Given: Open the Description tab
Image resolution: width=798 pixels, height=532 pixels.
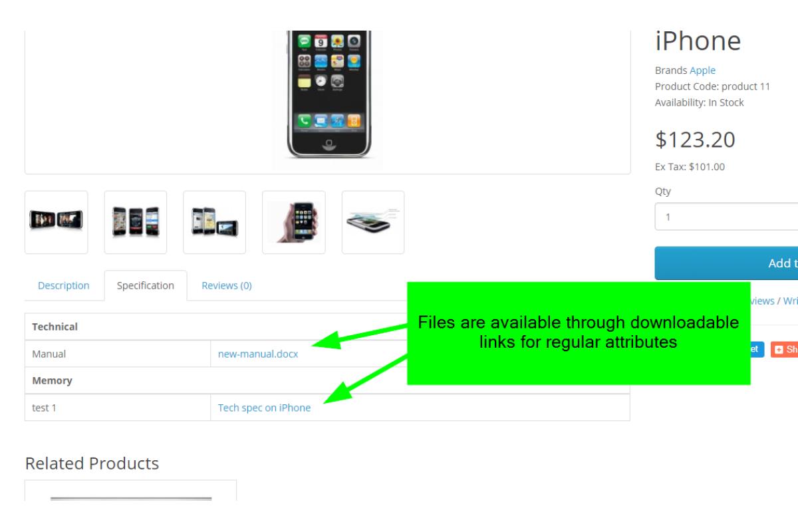Looking at the screenshot, I should pos(64,285).
